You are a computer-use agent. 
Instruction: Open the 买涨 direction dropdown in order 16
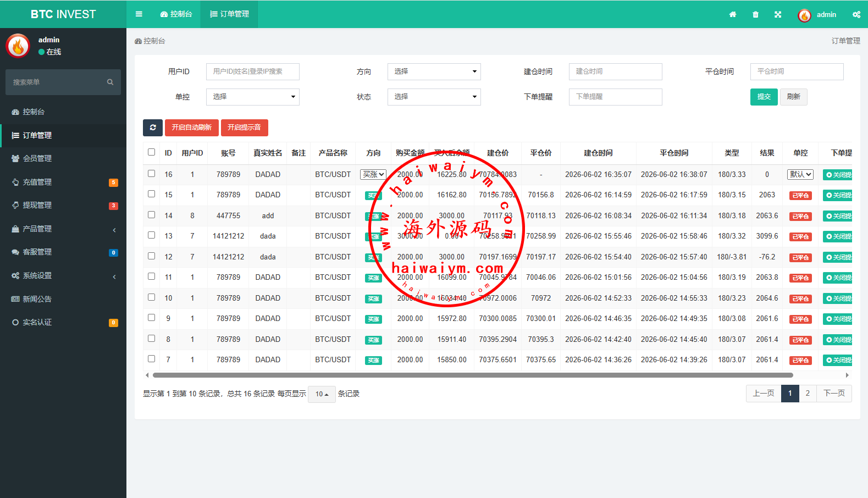tap(373, 174)
